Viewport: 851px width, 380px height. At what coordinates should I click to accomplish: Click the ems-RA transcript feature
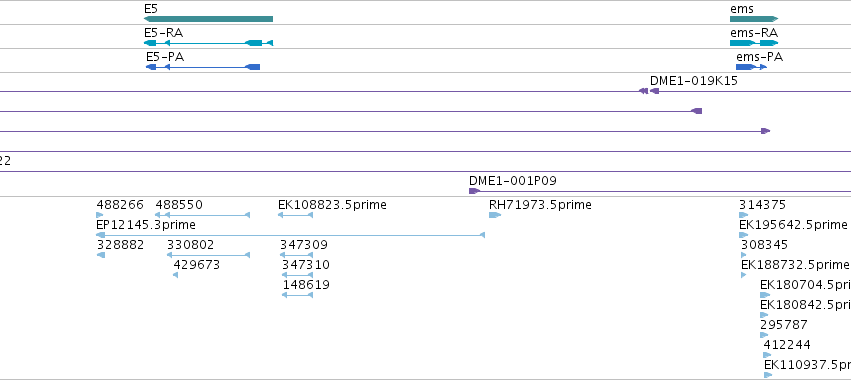pyautogui.click(x=754, y=43)
